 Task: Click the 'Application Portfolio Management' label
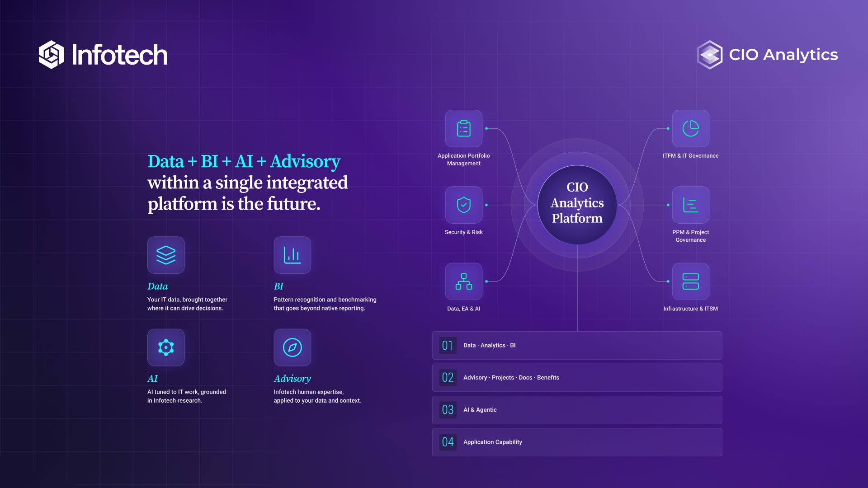pos(464,160)
